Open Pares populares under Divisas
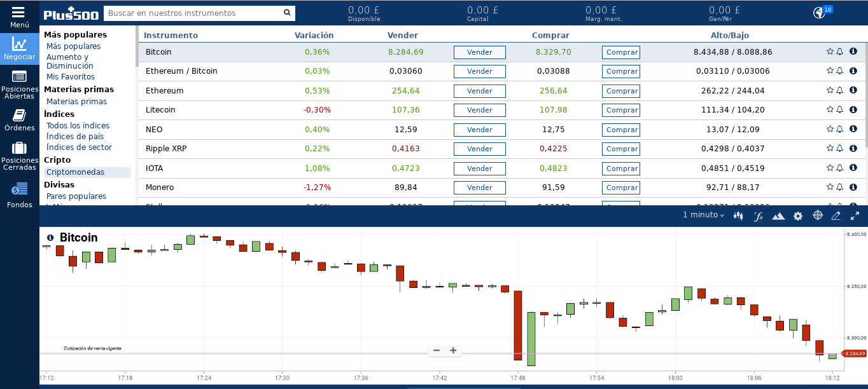Viewport: 868px width, 389px height. click(x=76, y=196)
